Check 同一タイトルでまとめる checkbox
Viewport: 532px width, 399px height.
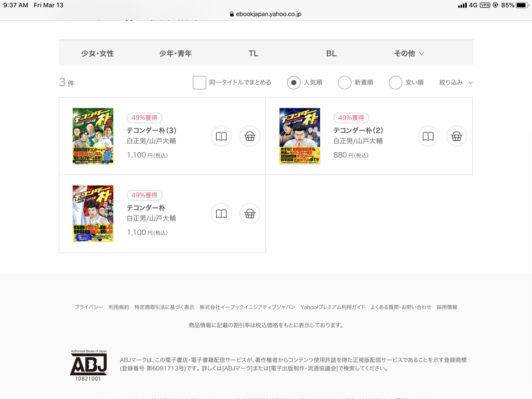(x=199, y=83)
